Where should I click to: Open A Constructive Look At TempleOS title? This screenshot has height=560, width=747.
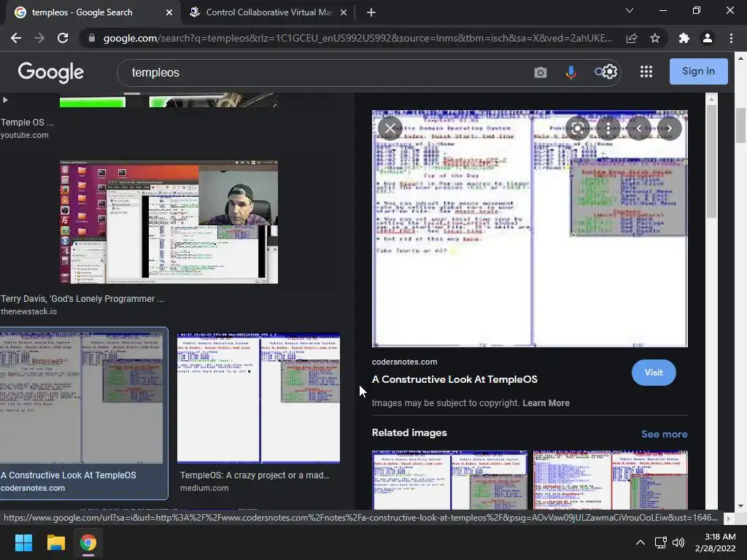454,379
